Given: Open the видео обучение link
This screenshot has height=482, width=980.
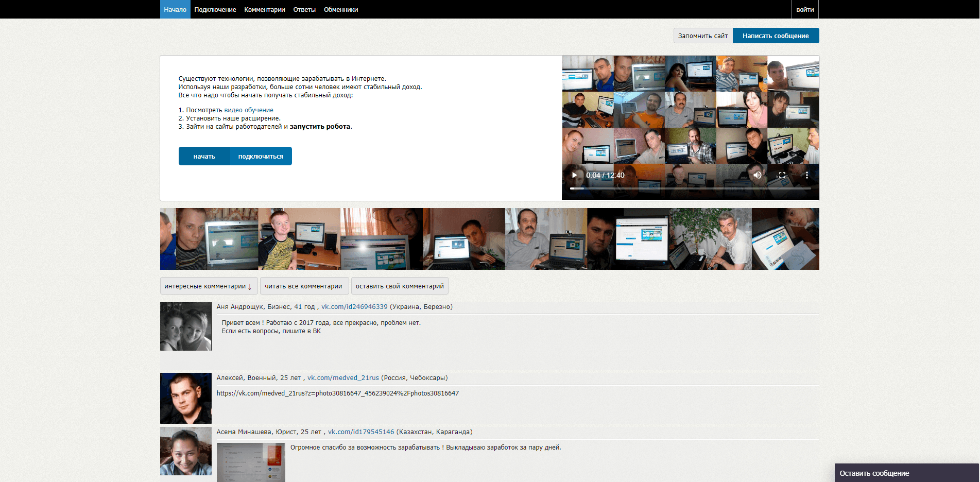Looking at the screenshot, I should pyautogui.click(x=249, y=110).
